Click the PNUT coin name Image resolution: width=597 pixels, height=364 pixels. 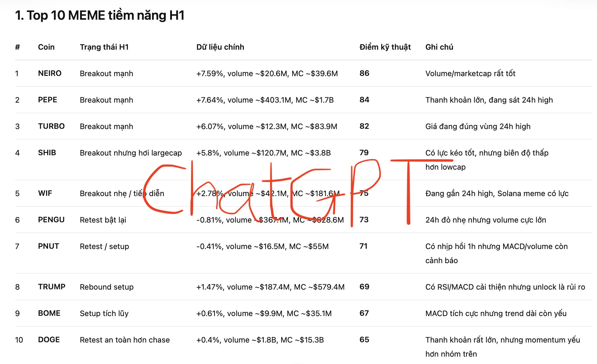[49, 246]
